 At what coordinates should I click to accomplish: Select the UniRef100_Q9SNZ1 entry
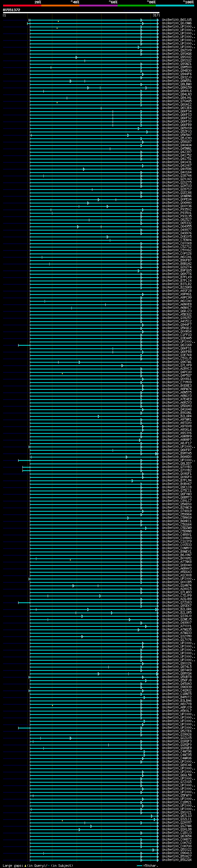pyautogui.click(x=177, y=64)
